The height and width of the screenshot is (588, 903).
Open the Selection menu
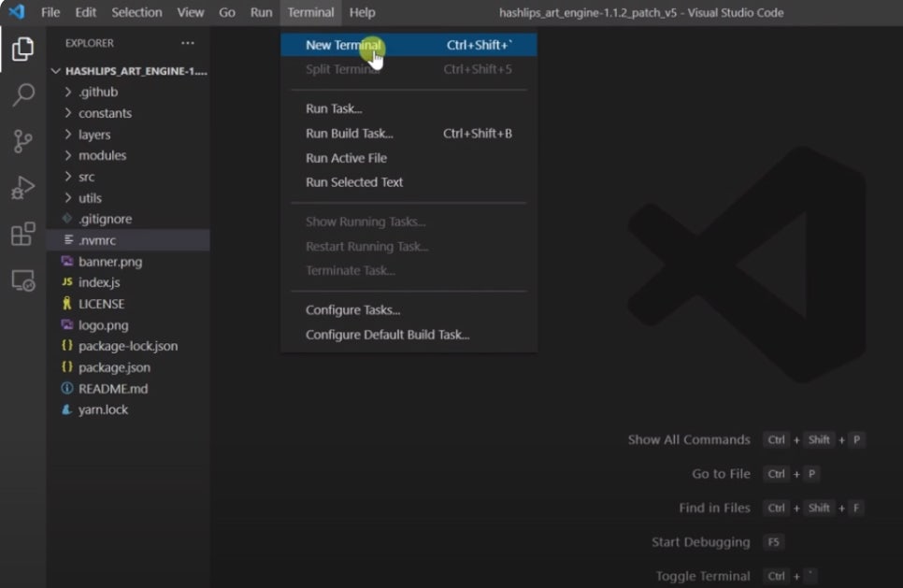tap(136, 12)
